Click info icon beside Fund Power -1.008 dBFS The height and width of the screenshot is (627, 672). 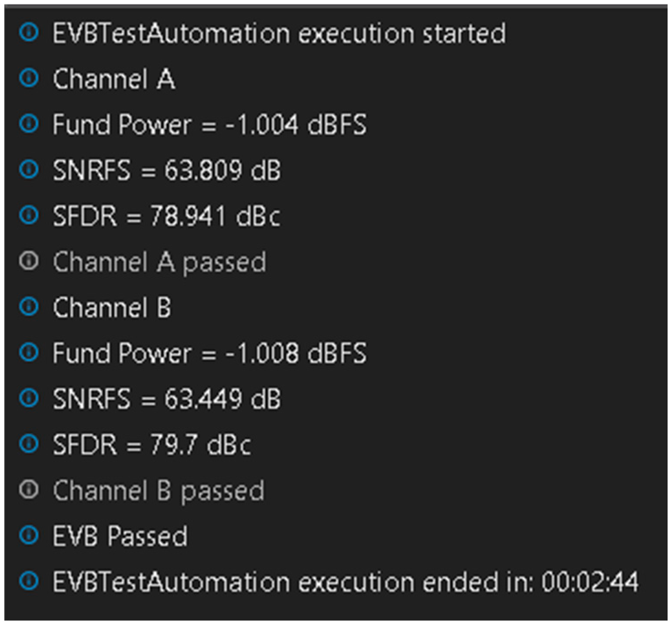(x=29, y=353)
